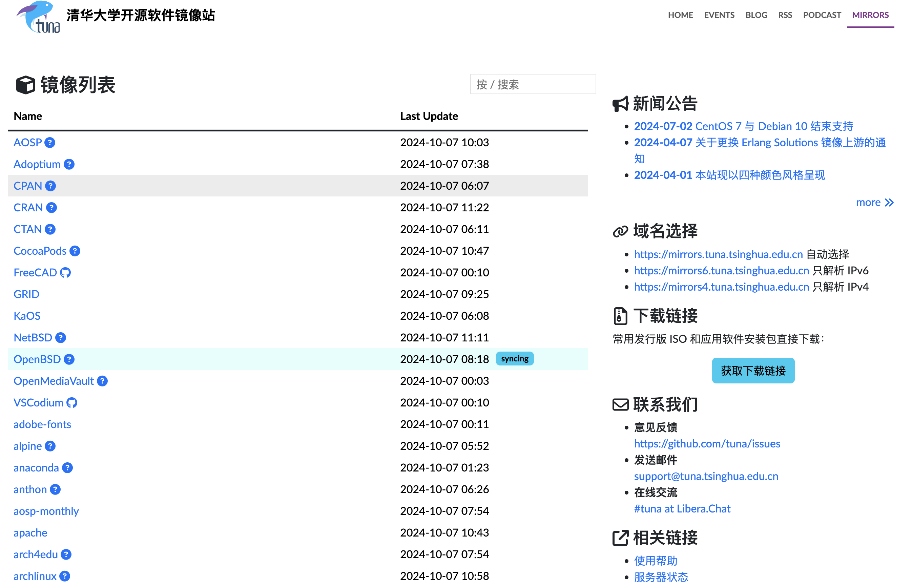Open the OpenBSD mirror link
The width and height of the screenshot is (912, 588).
click(37, 359)
